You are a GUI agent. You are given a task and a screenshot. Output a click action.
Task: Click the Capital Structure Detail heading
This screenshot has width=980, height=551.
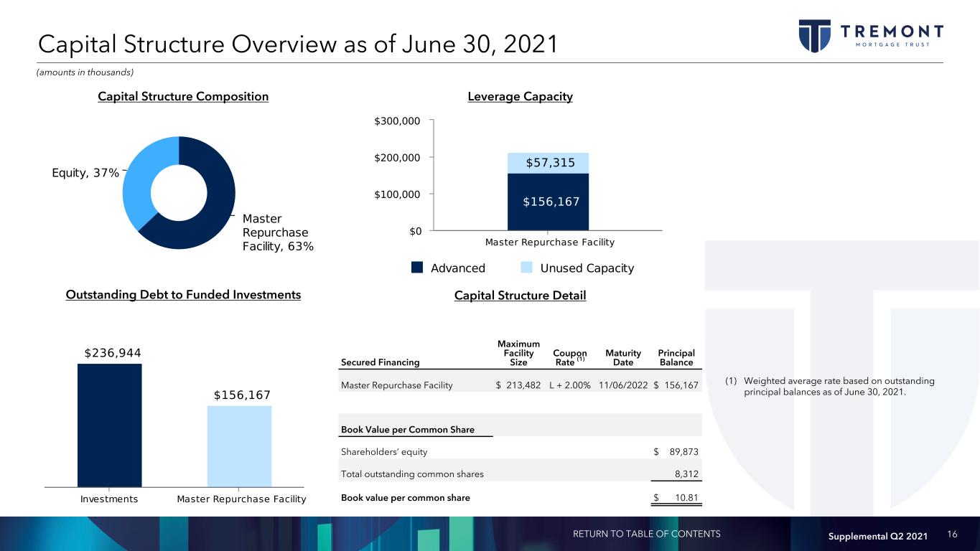(520, 296)
